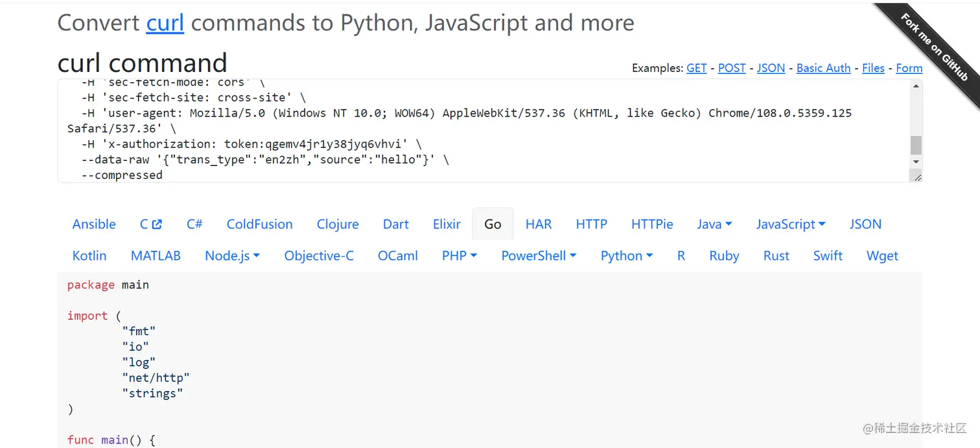This screenshot has width=980, height=448.
Task: Select the Objective-C tab
Action: click(x=319, y=256)
